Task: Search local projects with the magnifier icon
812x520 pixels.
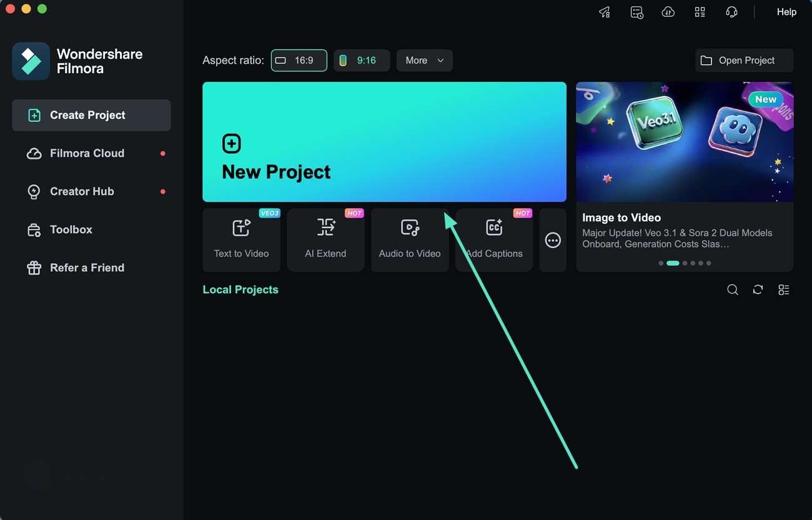Action: (x=733, y=290)
